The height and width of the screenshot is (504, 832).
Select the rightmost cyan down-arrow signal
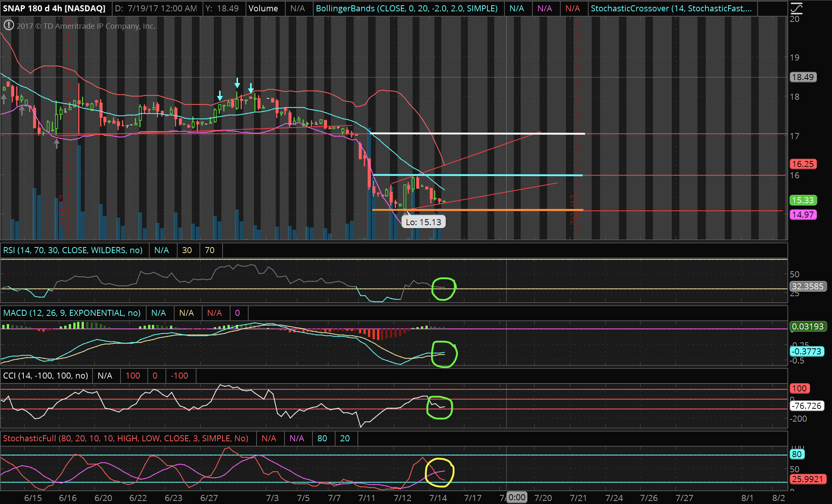tap(251, 88)
